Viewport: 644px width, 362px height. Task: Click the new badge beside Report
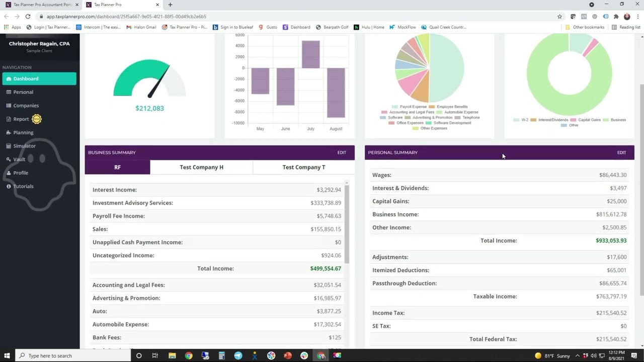(37, 119)
